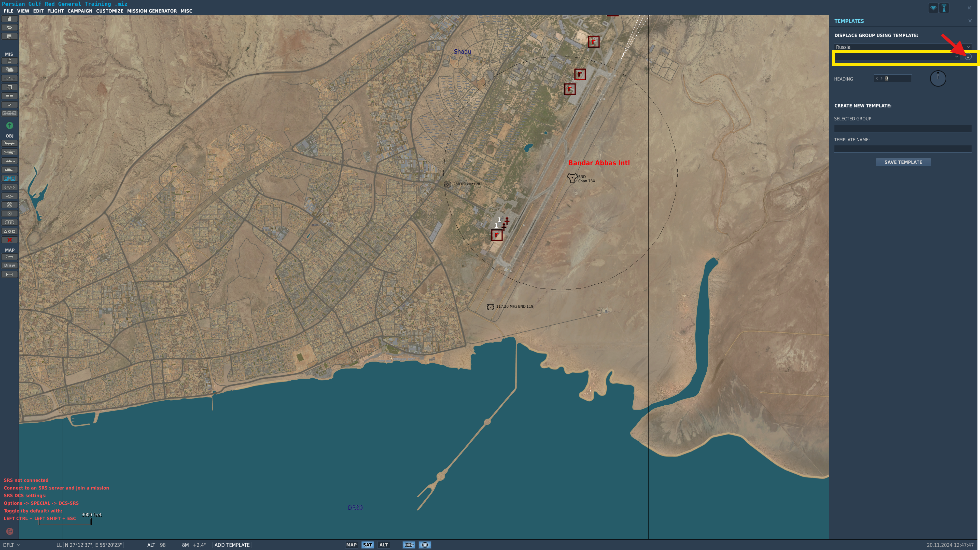980x550 pixels.
Task: Click the Draw tool button
Action: click(9, 266)
